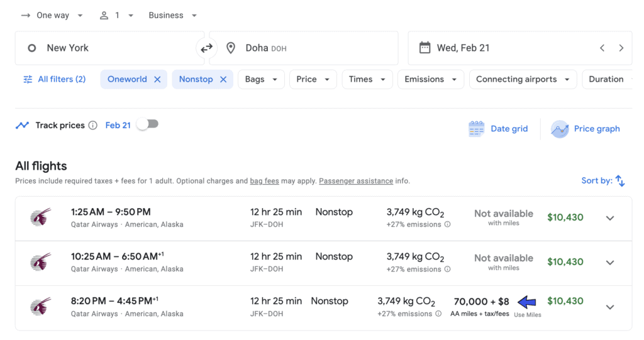
Task: Go to the next date arrow
Action: pyautogui.click(x=621, y=48)
